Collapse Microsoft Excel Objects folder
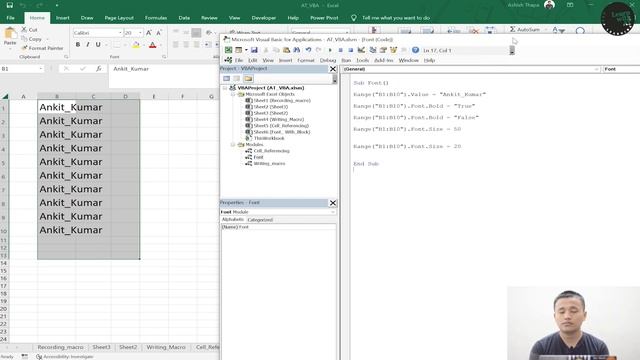The height and width of the screenshot is (360, 640). click(233, 94)
